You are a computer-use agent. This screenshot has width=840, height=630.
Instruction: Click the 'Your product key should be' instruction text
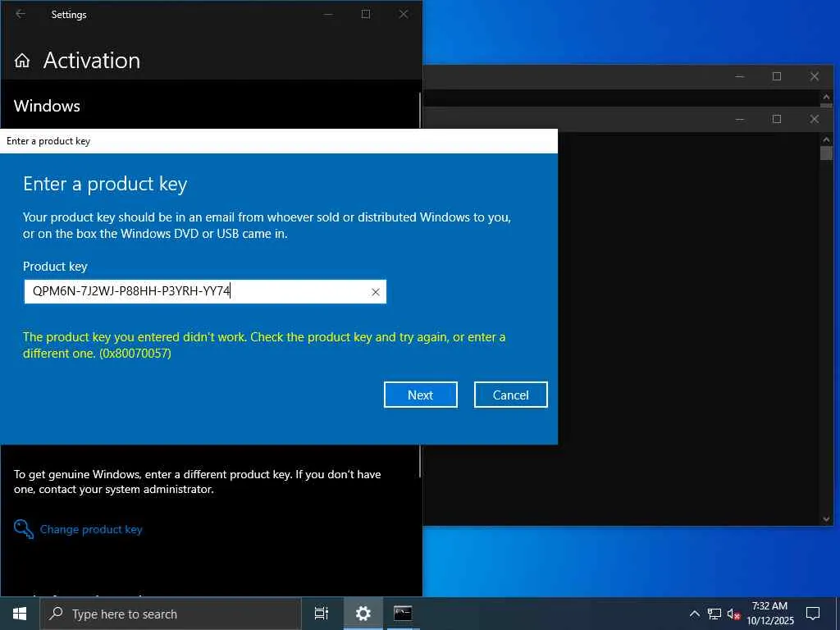267,226
